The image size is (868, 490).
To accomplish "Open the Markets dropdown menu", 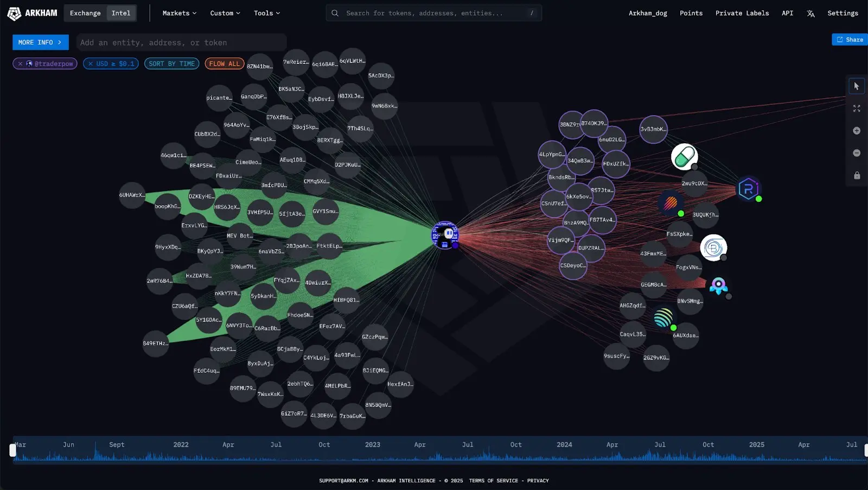I will click(x=180, y=13).
